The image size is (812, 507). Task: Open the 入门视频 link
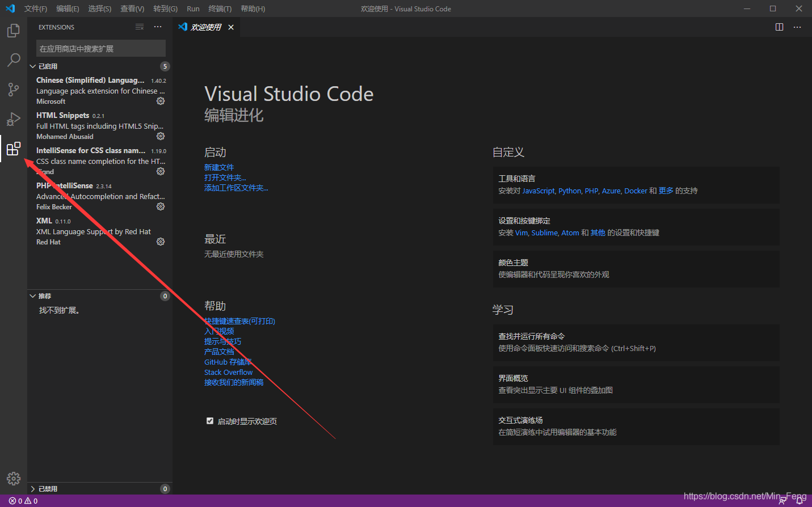coord(219,331)
